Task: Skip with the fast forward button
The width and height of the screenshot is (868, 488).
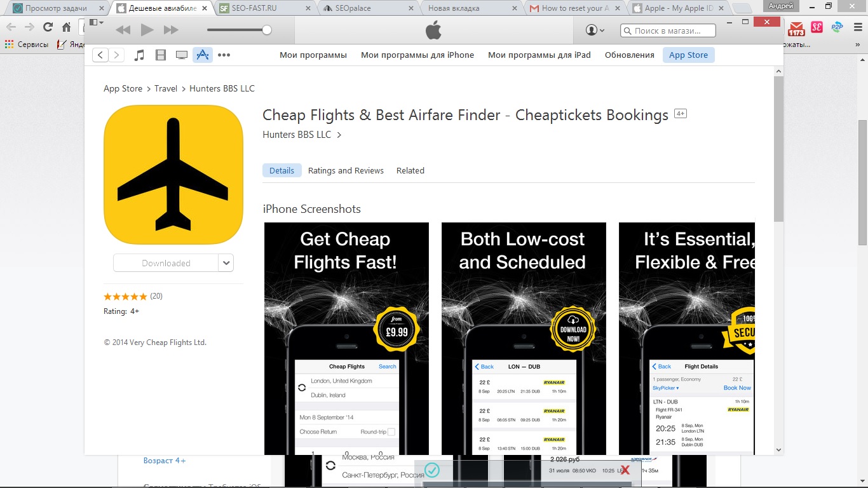Action: pos(171,30)
